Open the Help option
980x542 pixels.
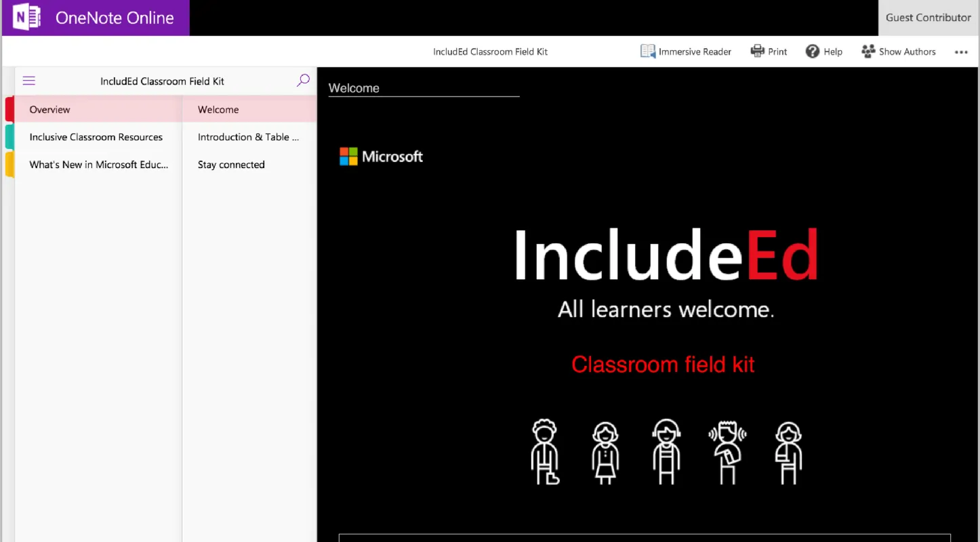point(823,51)
